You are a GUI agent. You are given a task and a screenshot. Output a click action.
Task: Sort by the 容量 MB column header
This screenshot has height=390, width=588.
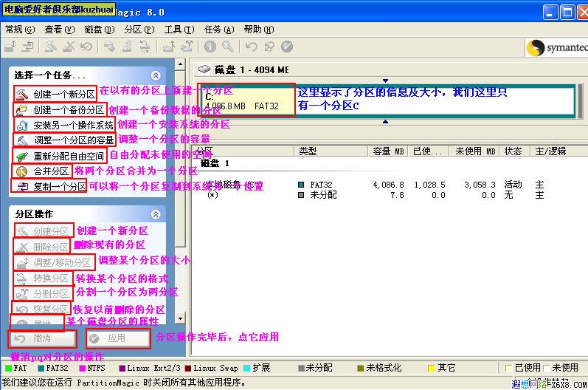click(x=388, y=151)
